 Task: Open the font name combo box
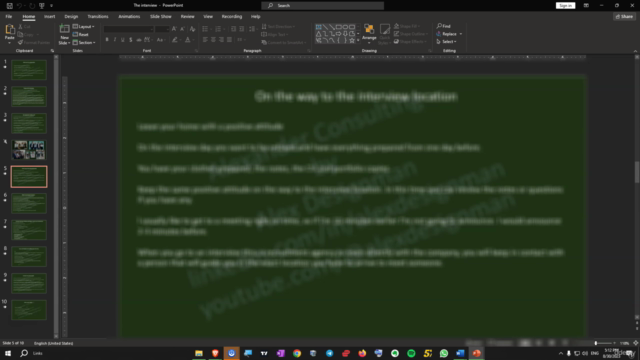[x=129, y=29]
